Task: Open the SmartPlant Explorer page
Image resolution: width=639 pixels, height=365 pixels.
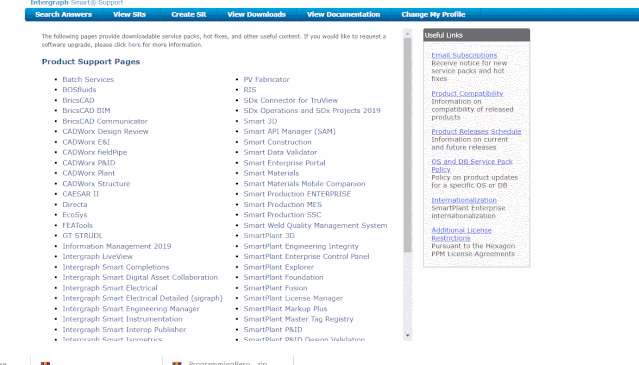Action: 278,267
